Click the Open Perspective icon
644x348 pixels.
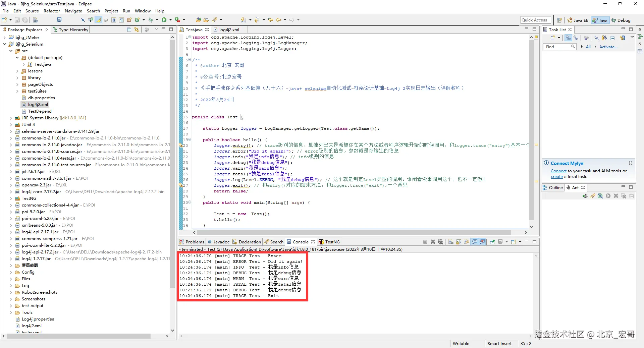coord(559,20)
